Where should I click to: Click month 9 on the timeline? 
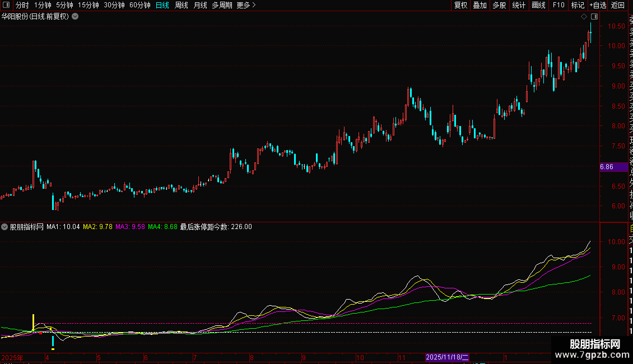tap(304, 357)
